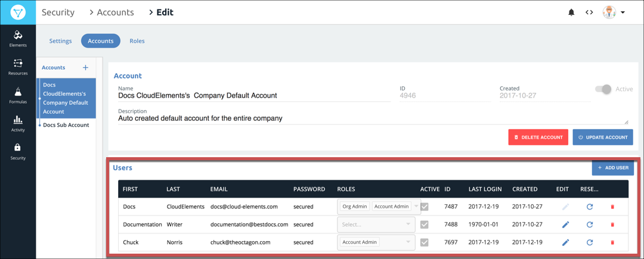Toggle Active checkbox for Docs user
Image resolution: width=644 pixels, height=259 pixels.
pyautogui.click(x=425, y=207)
